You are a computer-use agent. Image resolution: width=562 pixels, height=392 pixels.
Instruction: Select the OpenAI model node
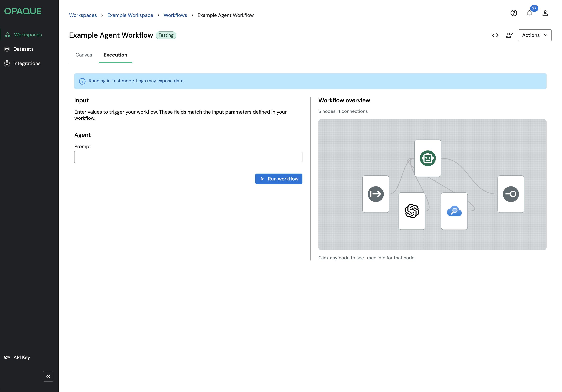pyautogui.click(x=412, y=211)
